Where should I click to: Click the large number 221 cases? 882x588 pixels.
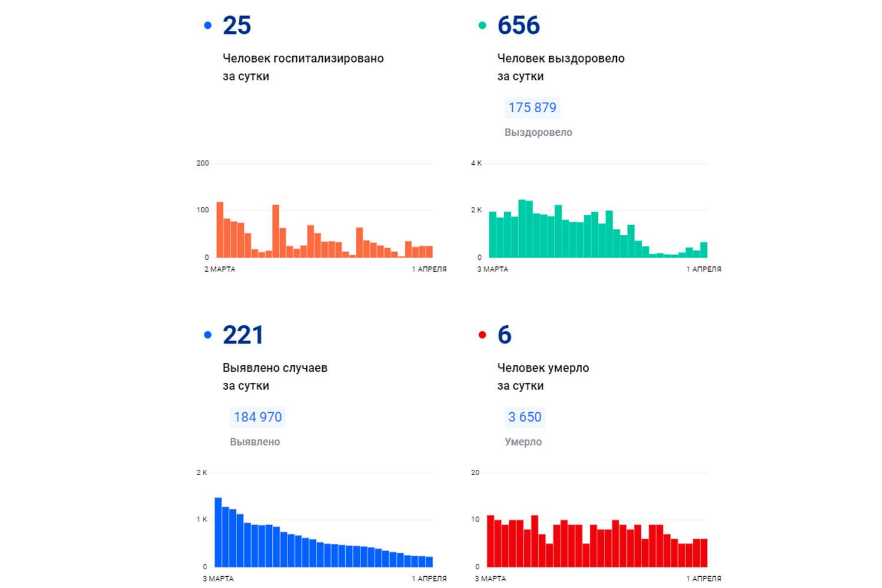[243, 335]
